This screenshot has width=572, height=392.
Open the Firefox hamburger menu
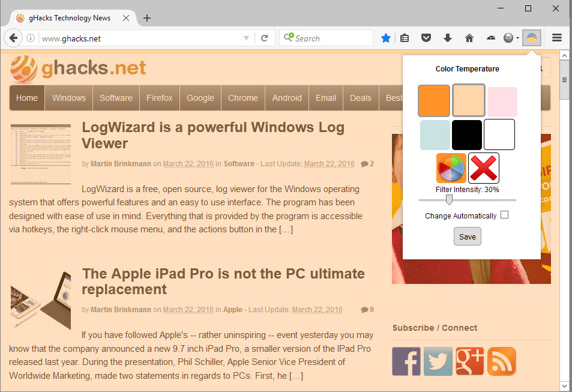(x=556, y=38)
